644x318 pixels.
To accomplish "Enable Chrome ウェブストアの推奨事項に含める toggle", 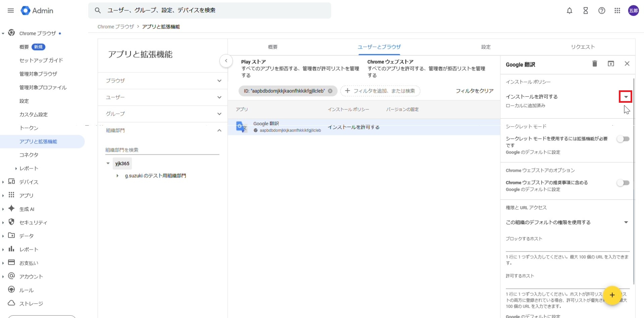I will tap(623, 183).
